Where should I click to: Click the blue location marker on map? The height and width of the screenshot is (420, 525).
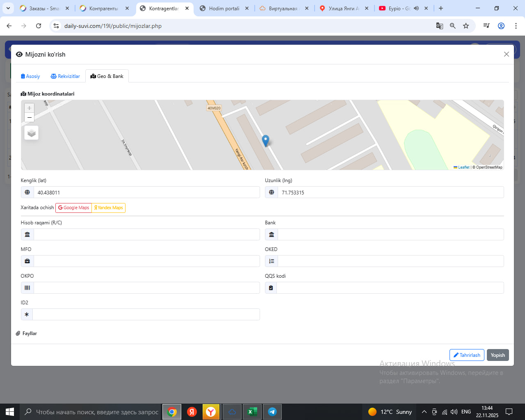tap(265, 140)
